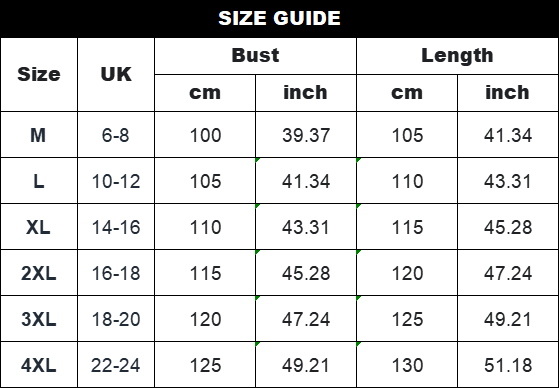The height and width of the screenshot is (388, 559).
Task: Click the 39.37 bust inch cell
Action: point(306,135)
